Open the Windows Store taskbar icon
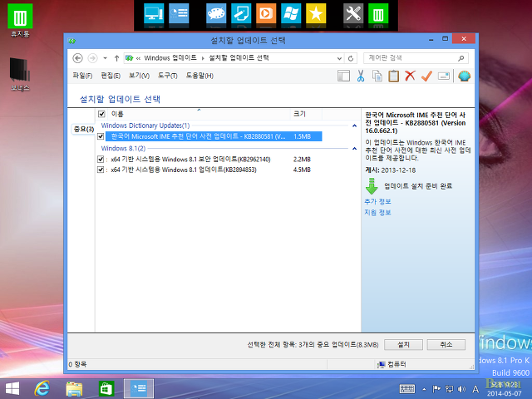Screen dimensions: 532x399 tap(106, 389)
